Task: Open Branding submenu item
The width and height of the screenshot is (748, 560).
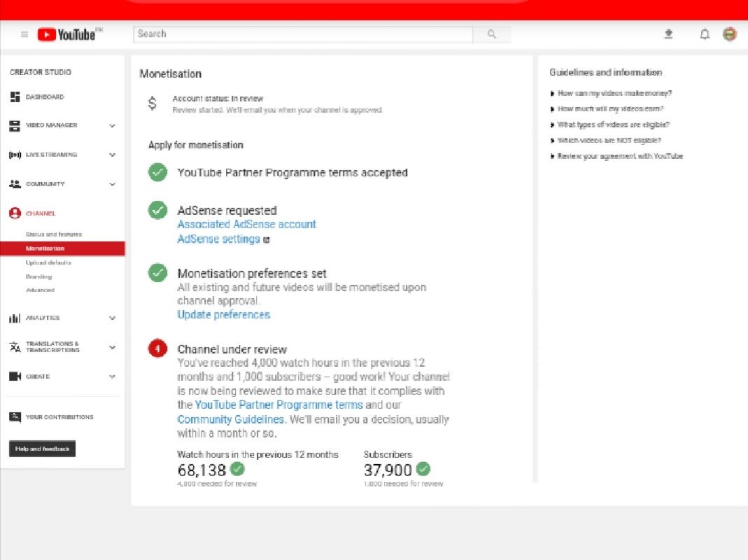Action: click(38, 276)
